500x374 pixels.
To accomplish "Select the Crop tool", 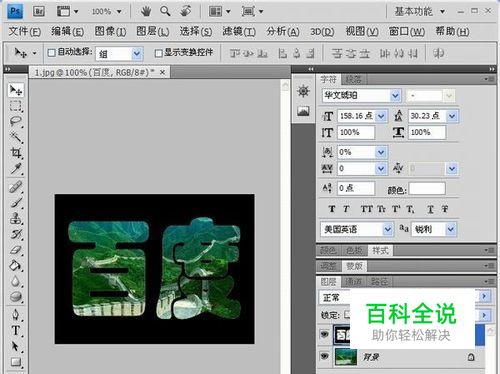I will [16, 153].
